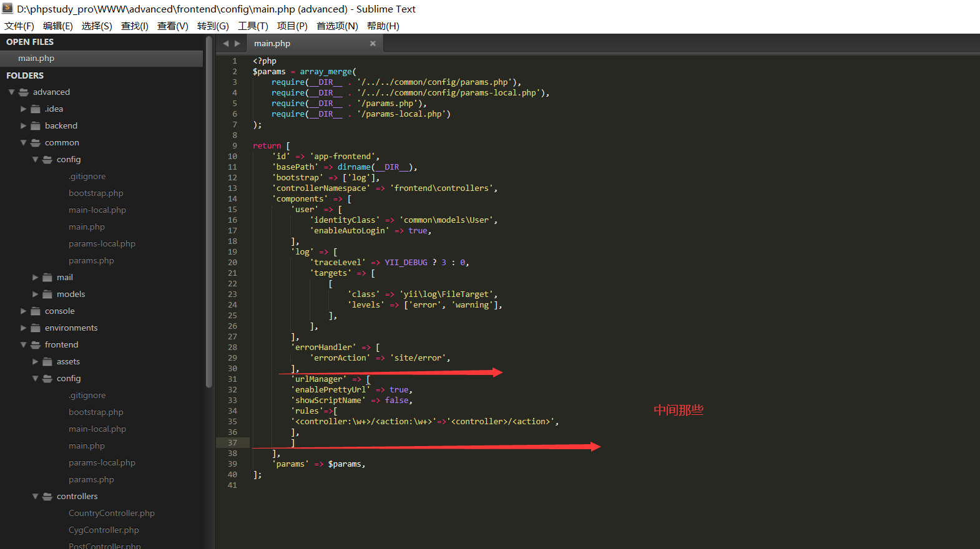The height and width of the screenshot is (549, 980).
Task: Click the environments folder icon
Action: pyautogui.click(x=36, y=328)
